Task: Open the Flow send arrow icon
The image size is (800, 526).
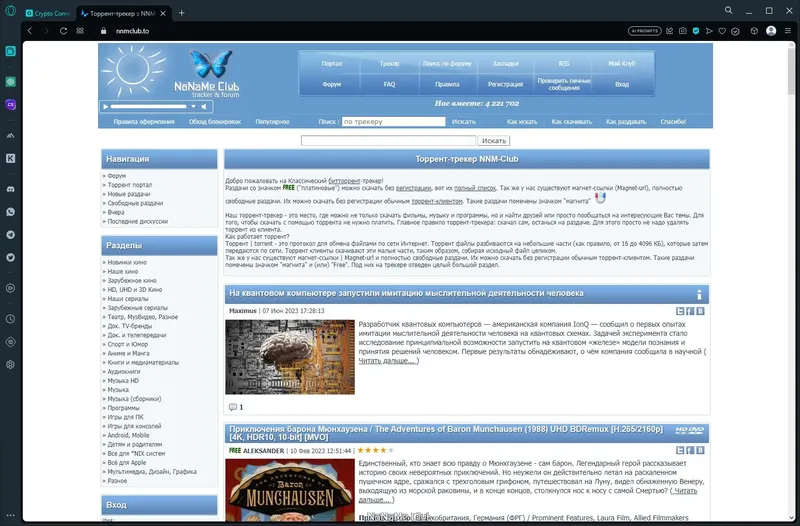Action: click(709, 31)
